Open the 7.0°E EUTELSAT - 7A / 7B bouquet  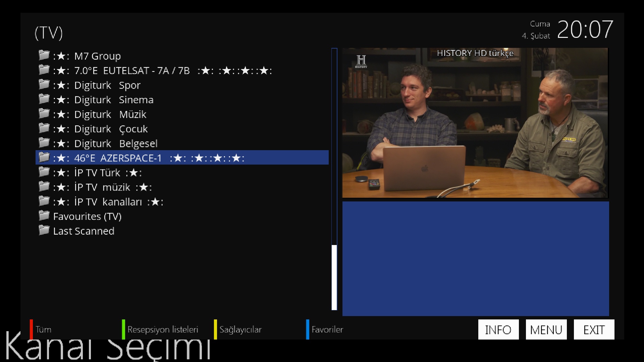pos(182,70)
